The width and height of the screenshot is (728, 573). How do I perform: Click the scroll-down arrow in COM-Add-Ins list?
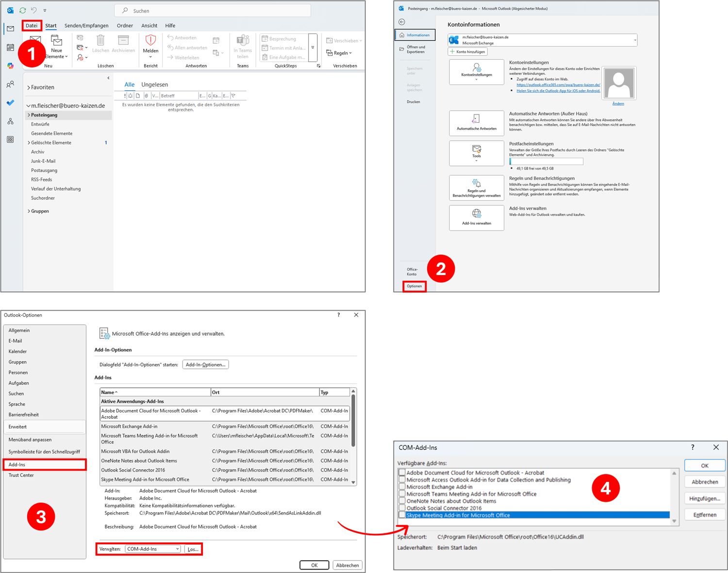[674, 521]
